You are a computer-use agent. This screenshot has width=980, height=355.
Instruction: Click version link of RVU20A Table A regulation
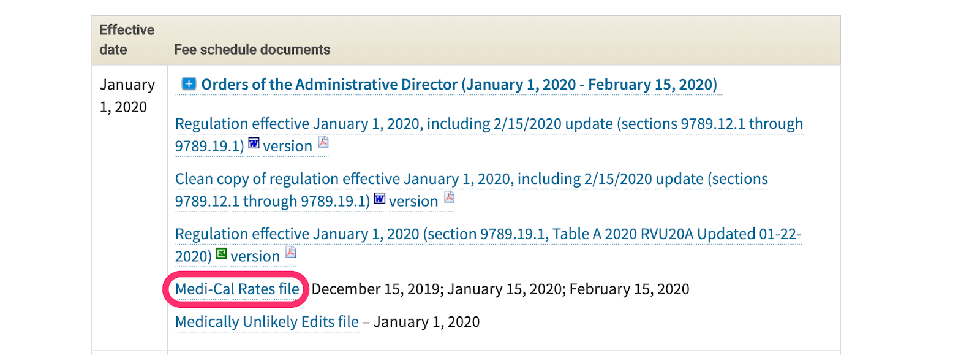(x=255, y=257)
